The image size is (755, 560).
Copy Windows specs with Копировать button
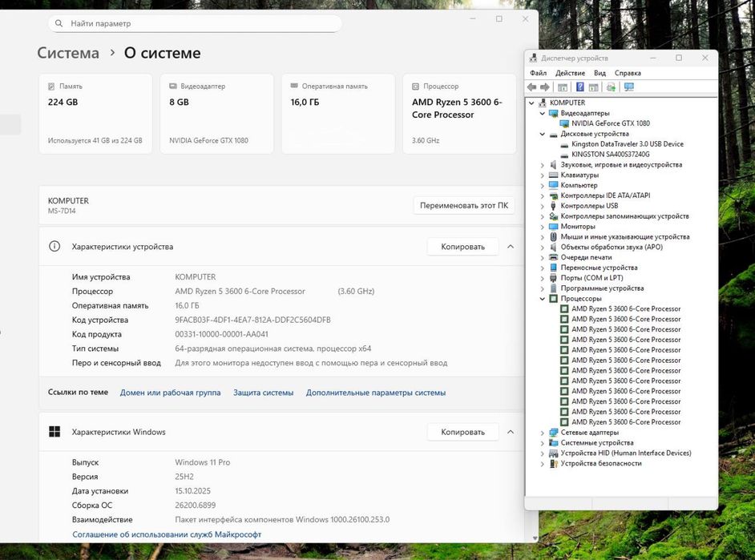click(462, 432)
